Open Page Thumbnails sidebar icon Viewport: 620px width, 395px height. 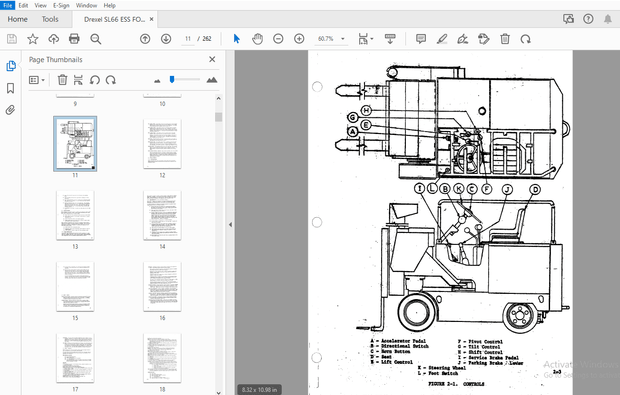tap(11, 66)
